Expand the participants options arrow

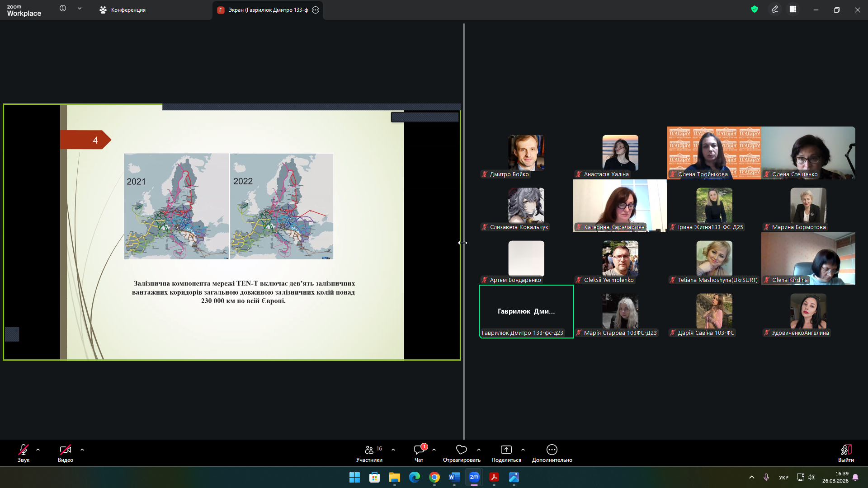pos(393,450)
